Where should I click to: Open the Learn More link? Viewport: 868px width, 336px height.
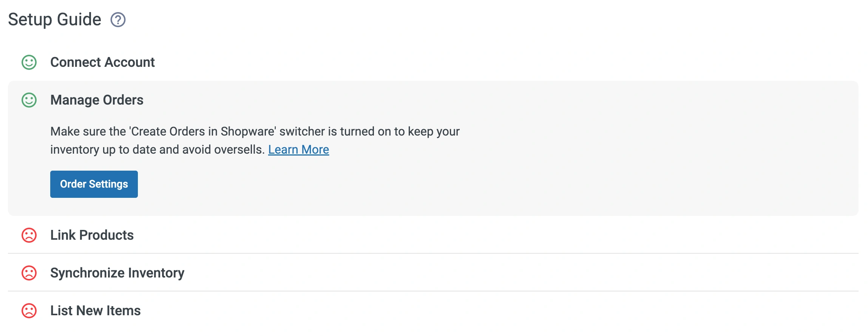(x=298, y=150)
